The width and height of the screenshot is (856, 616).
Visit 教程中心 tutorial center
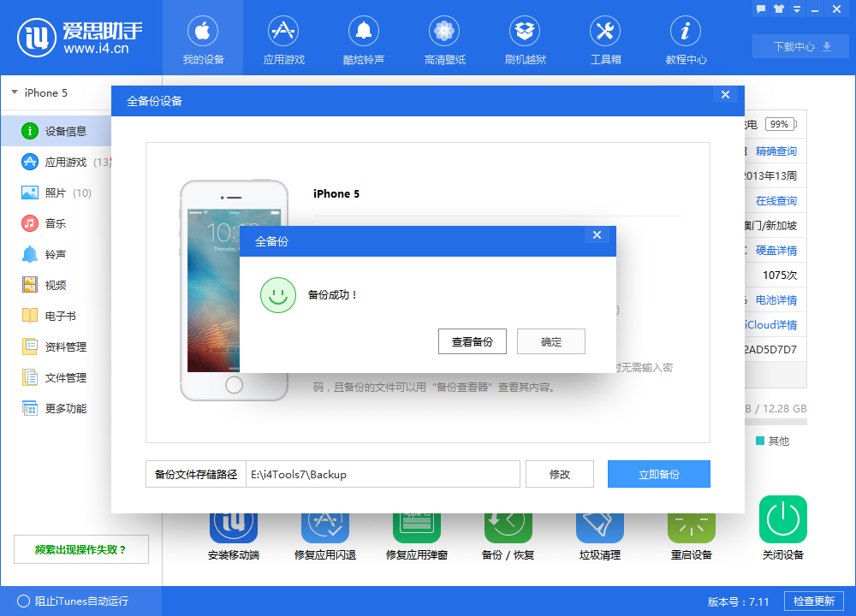click(686, 38)
